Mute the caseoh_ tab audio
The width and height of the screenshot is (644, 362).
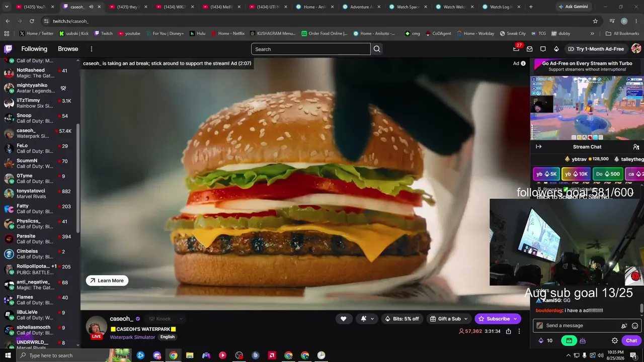[x=91, y=7]
